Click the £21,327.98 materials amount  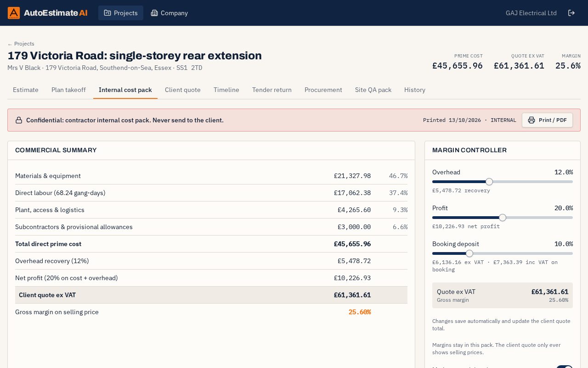click(352, 176)
